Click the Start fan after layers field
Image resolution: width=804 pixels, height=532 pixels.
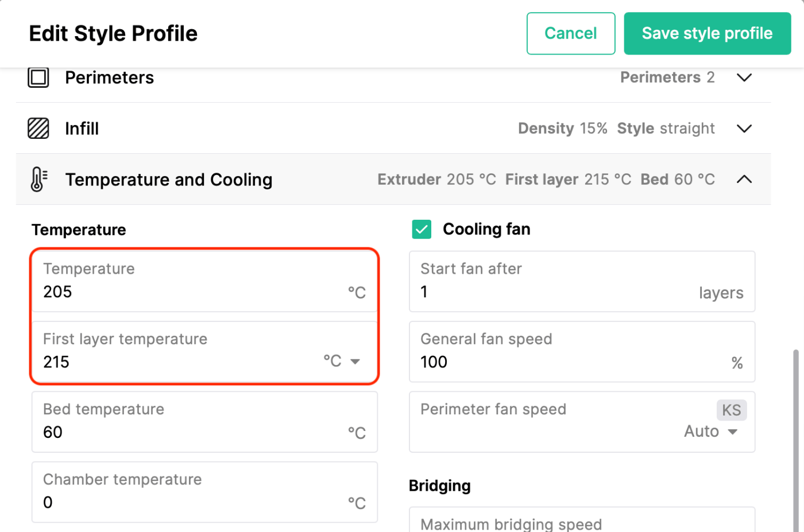tap(582, 281)
